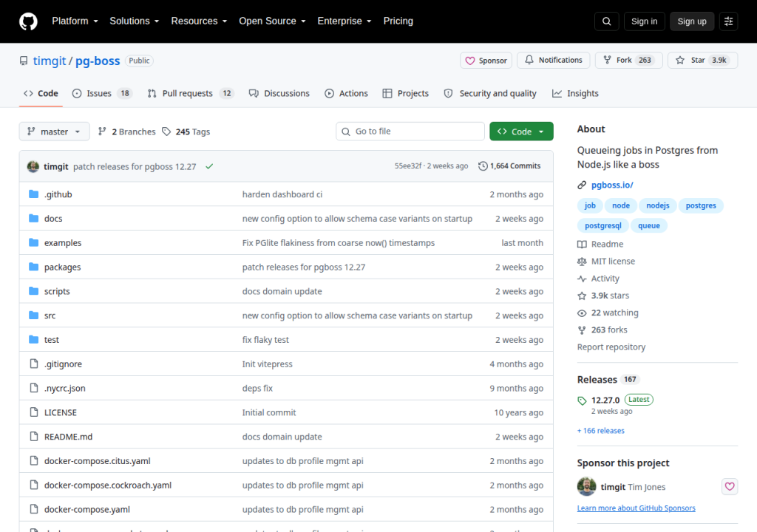Open the timgit owner link
The width and height of the screenshot is (757, 532).
[x=50, y=61]
